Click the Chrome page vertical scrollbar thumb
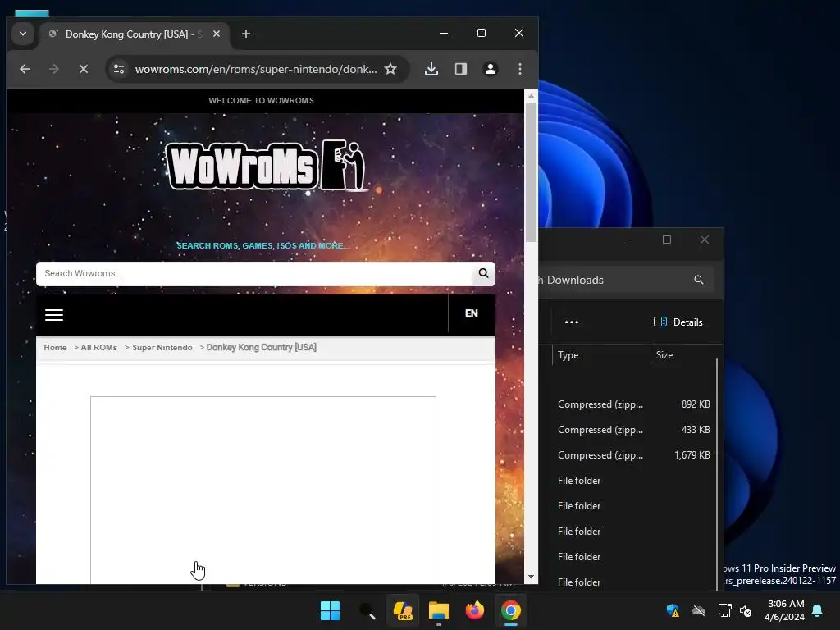The image size is (840, 630). tap(531, 171)
